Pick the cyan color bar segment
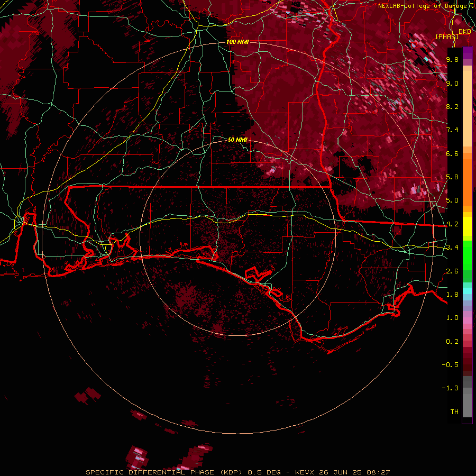This screenshot has height=476, width=476. (467, 291)
